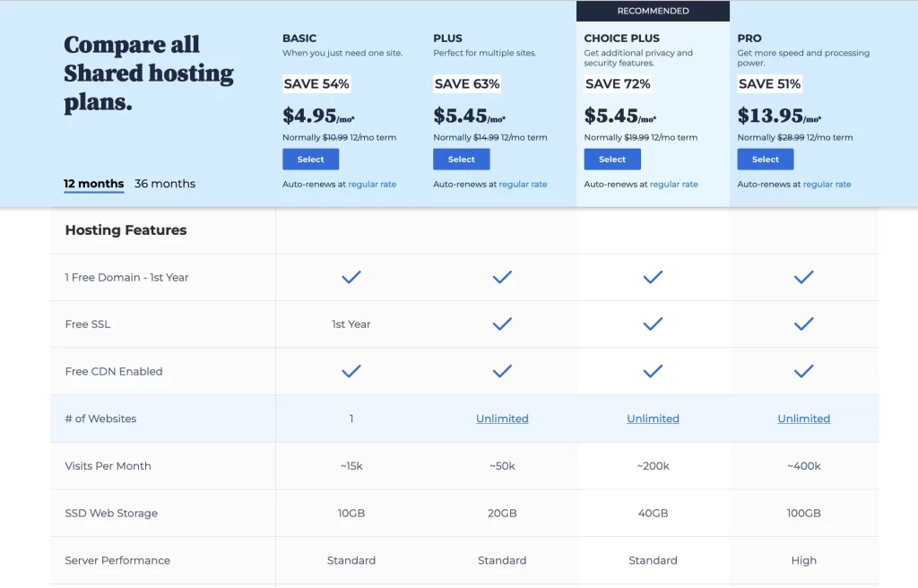The height and width of the screenshot is (588, 918).
Task: Click the Choice Plus 1 Free Domain checkmark
Action: [653, 277]
